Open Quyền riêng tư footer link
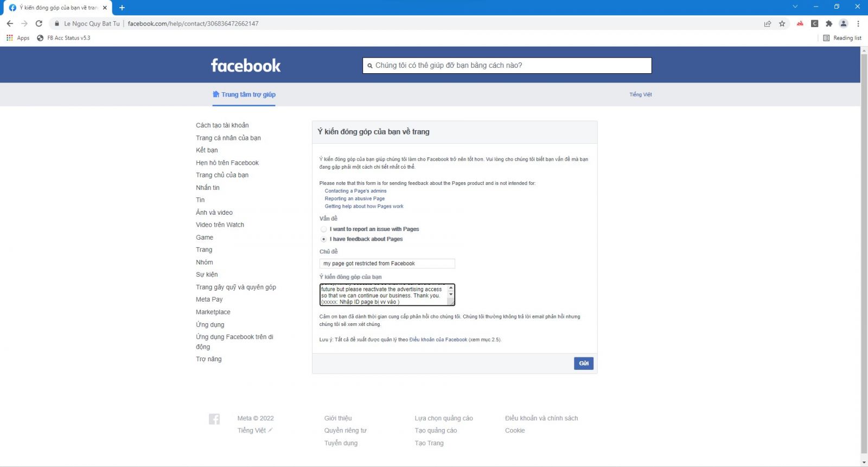This screenshot has height=467, width=868. click(346, 431)
